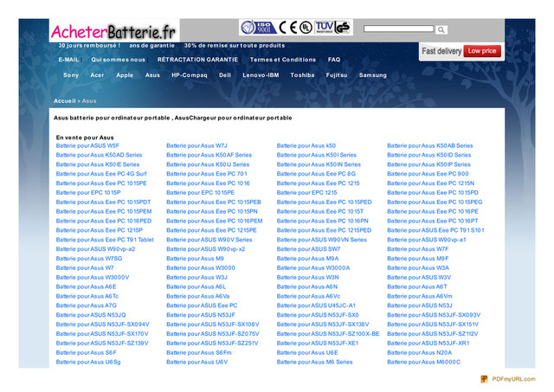Open Batterie pour ASUS W5F link

coord(87,145)
